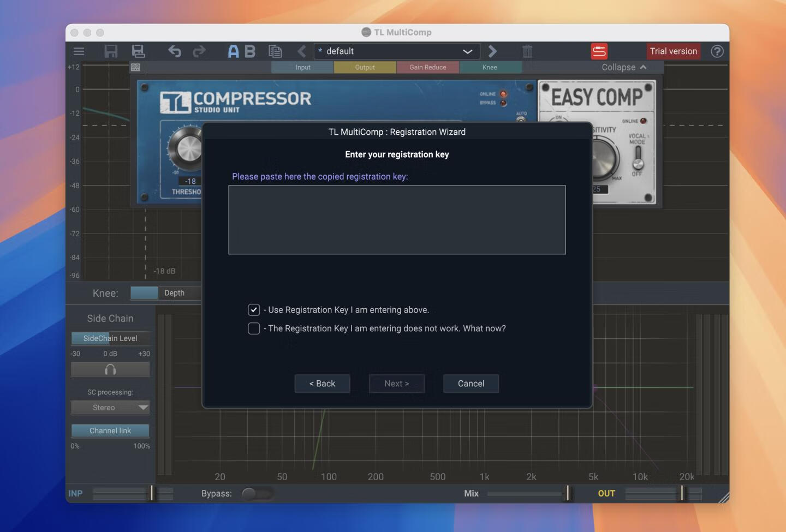Open the default preset dropdown

pos(467,51)
